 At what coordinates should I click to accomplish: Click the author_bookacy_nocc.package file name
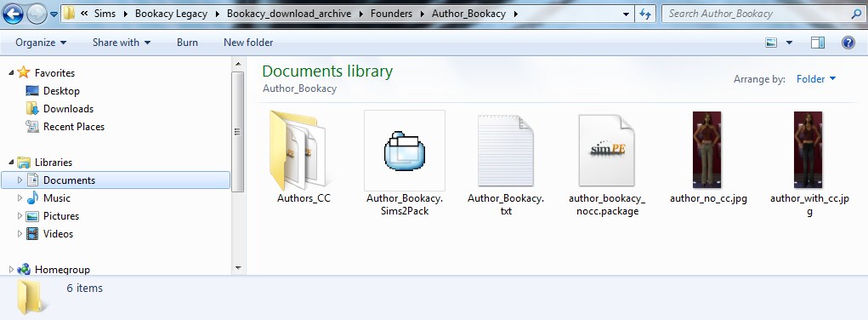(607, 204)
